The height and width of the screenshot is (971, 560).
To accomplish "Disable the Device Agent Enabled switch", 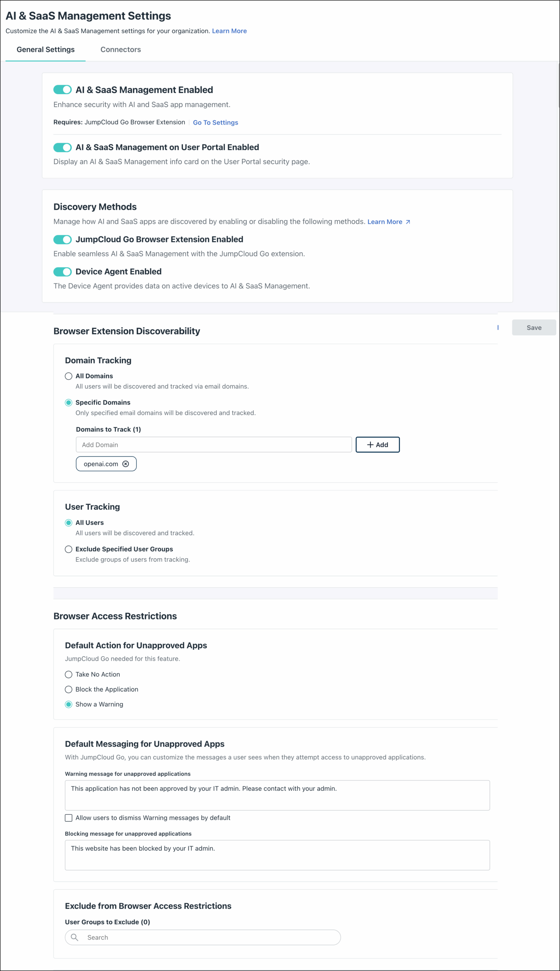I will point(62,272).
